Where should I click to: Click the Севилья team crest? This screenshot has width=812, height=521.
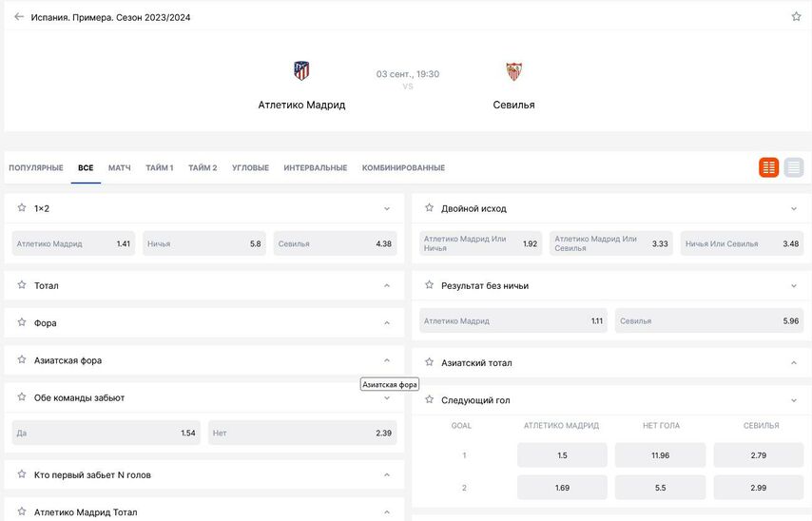tap(514, 71)
